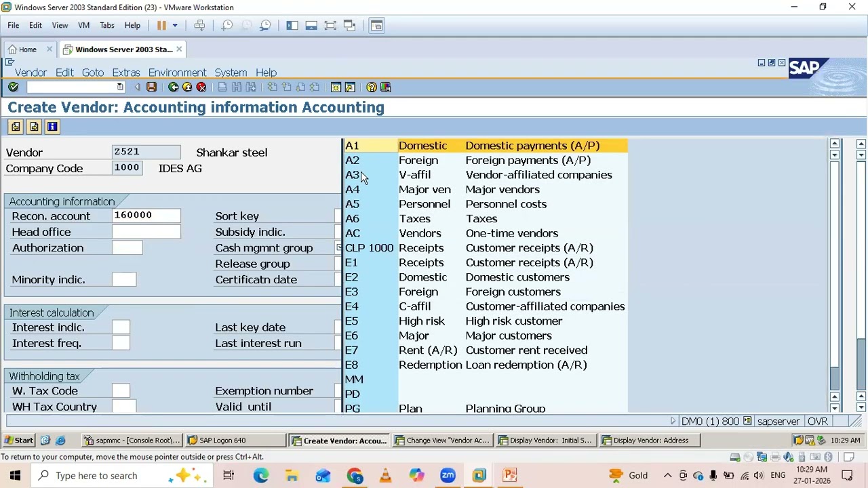
Task: Switch to Change View Vendor Ac taskbar button
Action: tap(443, 441)
